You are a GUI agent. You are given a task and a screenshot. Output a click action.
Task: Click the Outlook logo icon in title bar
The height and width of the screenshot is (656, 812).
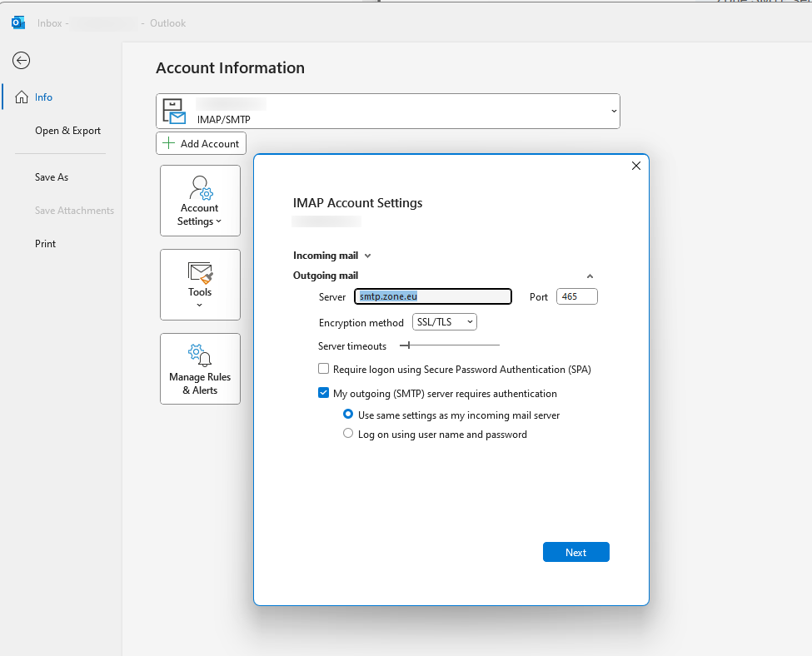coord(17,22)
